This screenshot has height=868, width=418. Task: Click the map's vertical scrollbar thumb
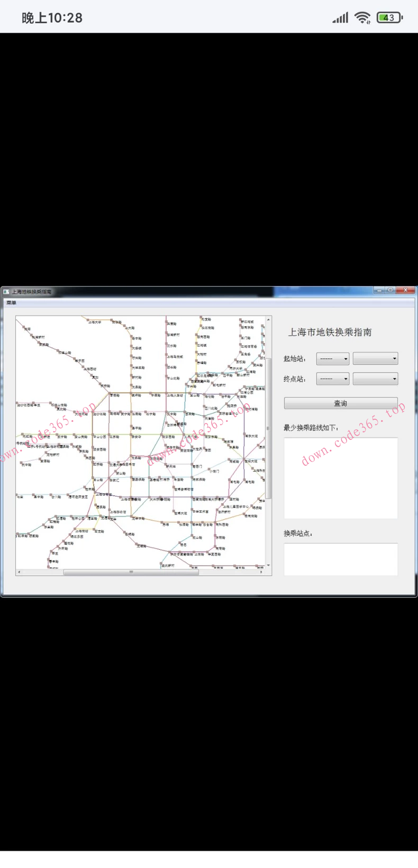click(268, 428)
